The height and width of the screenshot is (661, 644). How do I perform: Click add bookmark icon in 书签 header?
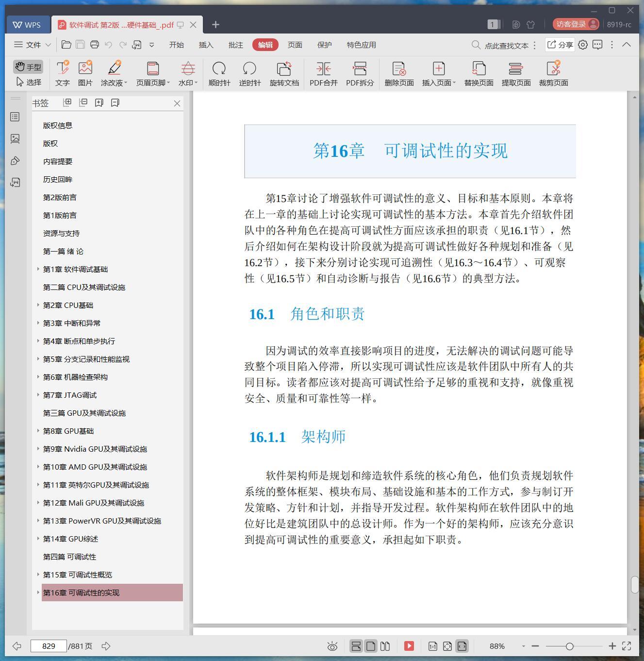99,102
